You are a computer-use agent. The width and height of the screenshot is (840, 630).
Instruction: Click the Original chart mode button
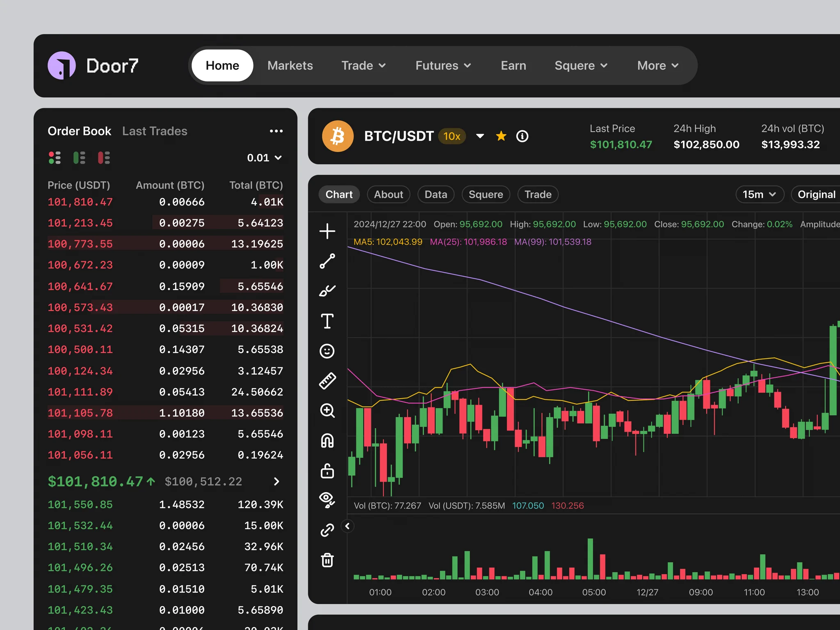[816, 194]
